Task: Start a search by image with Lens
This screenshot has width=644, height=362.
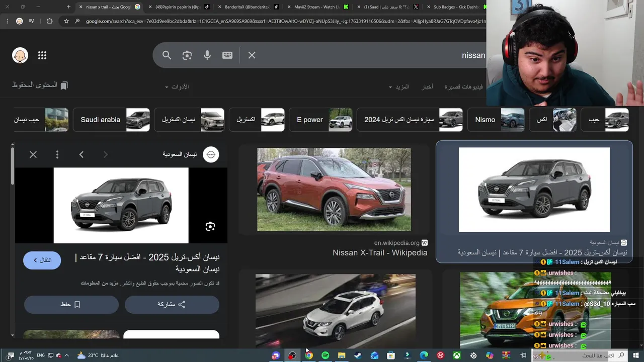Action: click(x=187, y=55)
